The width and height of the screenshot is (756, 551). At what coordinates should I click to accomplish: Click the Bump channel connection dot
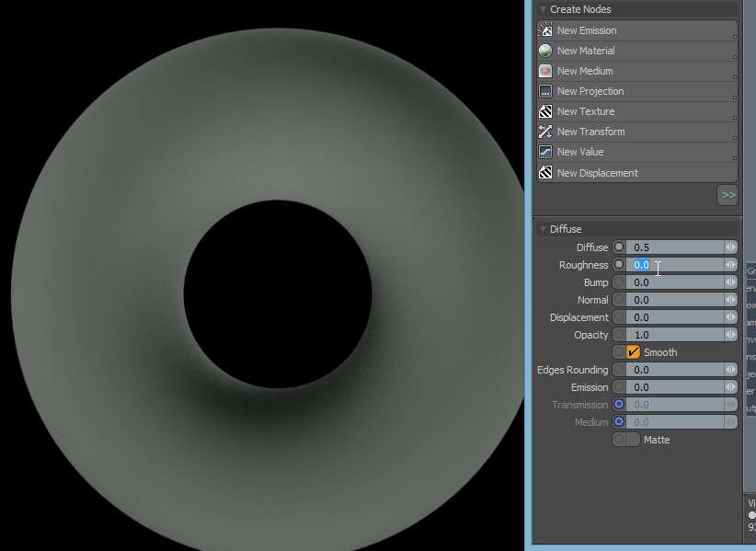[619, 281]
